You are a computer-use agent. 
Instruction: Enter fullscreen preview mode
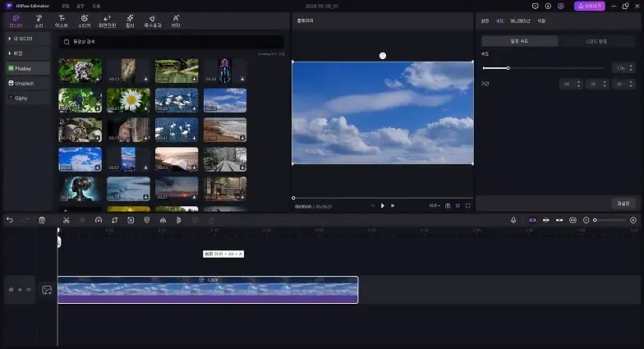click(468, 205)
